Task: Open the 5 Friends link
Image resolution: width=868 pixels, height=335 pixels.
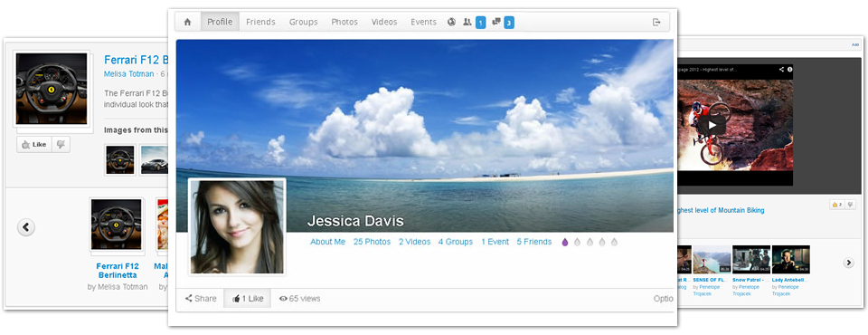Action: pyautogui.click(x=534, y=242)
